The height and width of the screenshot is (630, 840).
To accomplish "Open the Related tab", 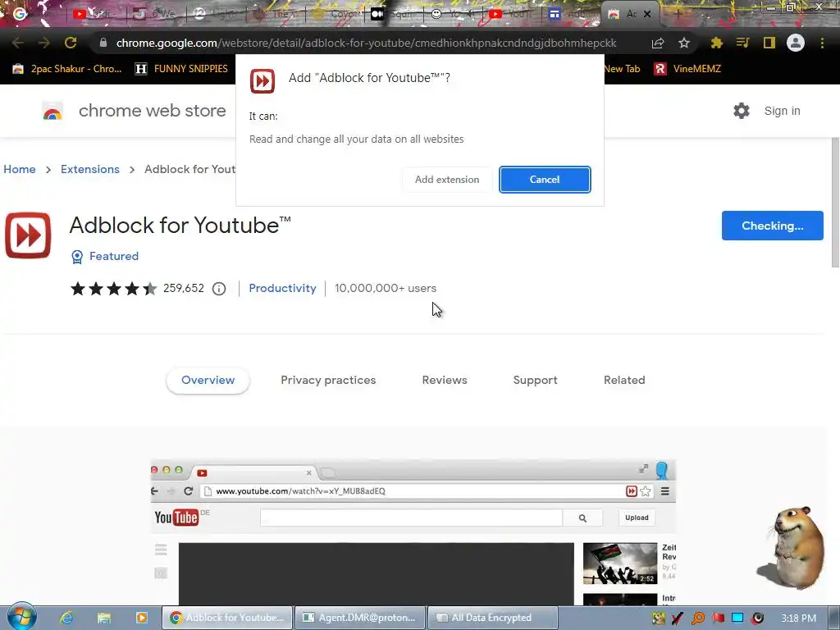I will (x=624, y=380).
